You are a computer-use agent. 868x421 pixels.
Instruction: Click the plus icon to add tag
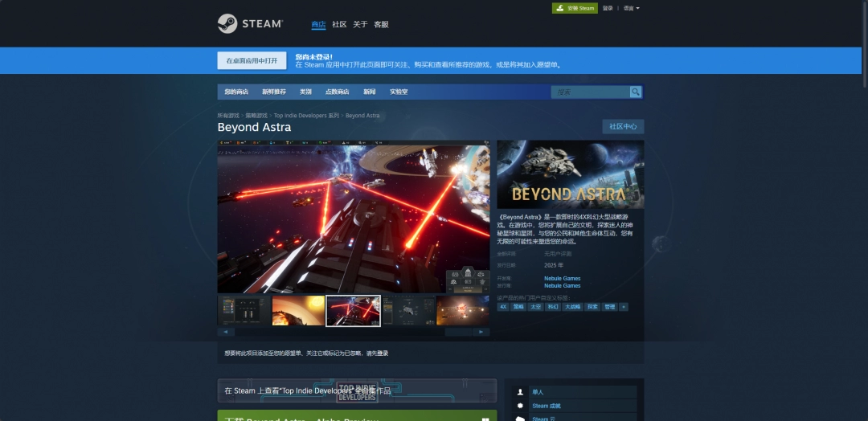tap(624, 306)
